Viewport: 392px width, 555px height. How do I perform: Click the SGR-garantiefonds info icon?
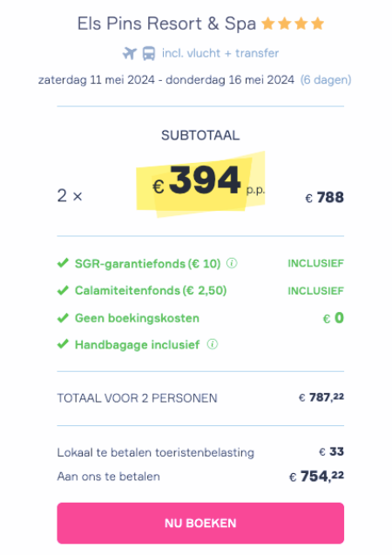pyautogui.click(x=232, y=263)
